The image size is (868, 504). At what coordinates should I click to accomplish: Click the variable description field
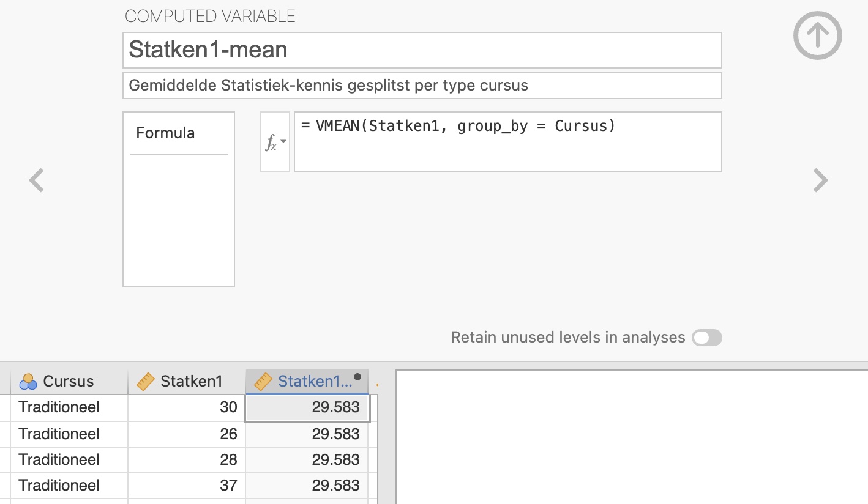click(x=422, y=86)
